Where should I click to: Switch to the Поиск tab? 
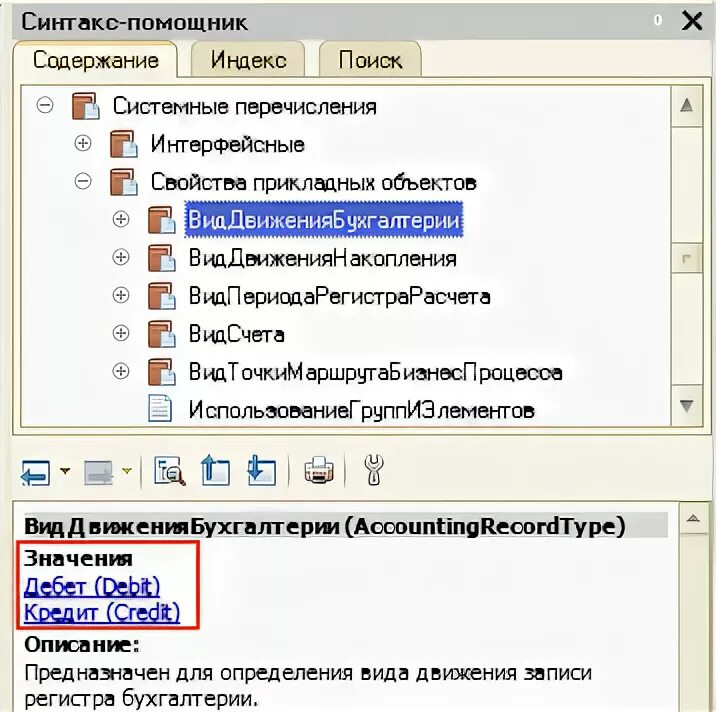pyautogui.click(x=370, y=60)
